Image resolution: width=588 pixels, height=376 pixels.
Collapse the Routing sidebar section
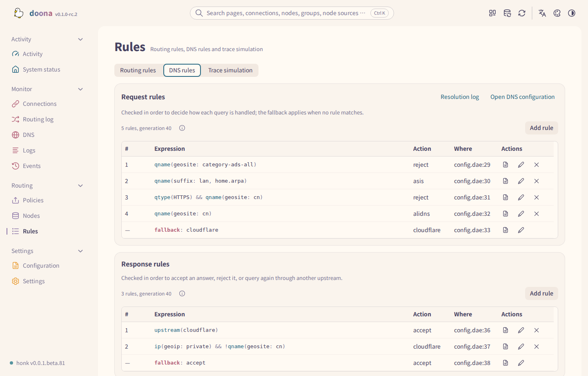(80, 186)
